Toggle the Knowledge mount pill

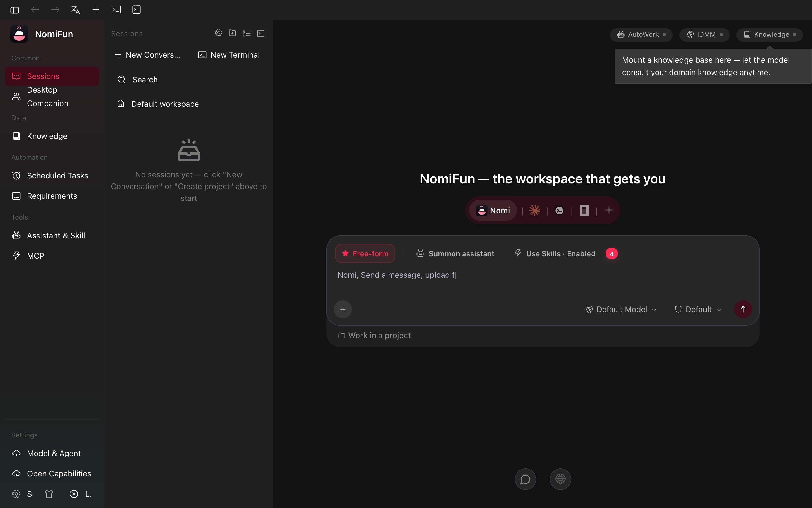pyautogui.click(x=770, y=35)
